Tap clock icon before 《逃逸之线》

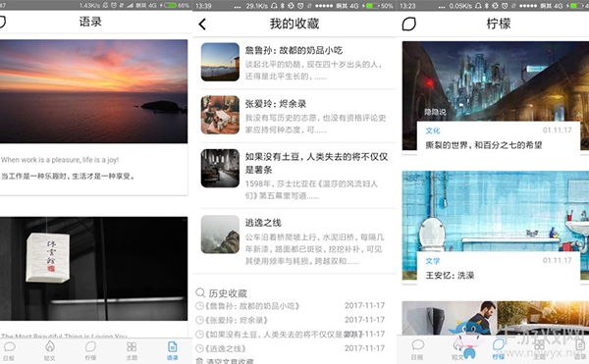(x=200, y=348)
